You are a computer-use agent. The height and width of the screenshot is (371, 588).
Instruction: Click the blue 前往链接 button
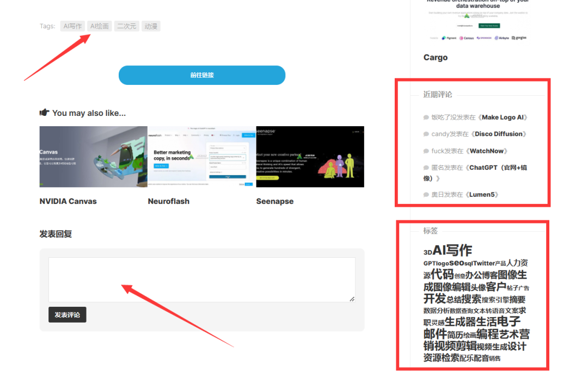(202, 75)
